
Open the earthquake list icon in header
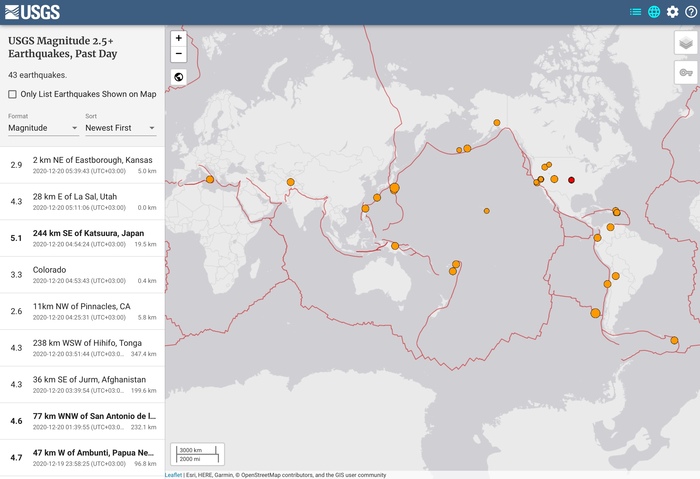[635, 12]
